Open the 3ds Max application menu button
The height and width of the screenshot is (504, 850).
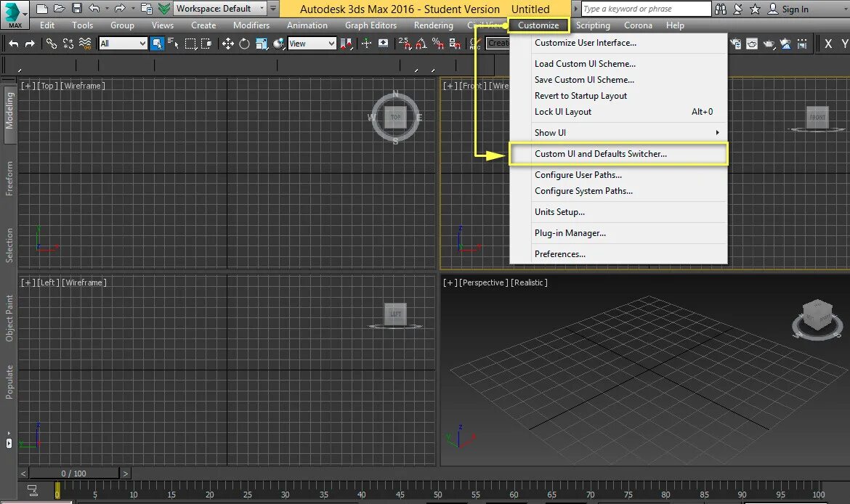click(14, 15)
